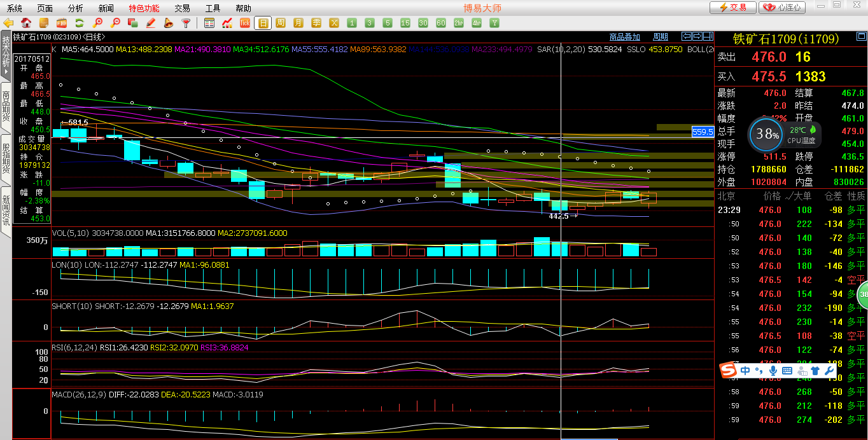
Task: Click the RSI(6,12,24) indicator label
Action: [x=74, y=348]
